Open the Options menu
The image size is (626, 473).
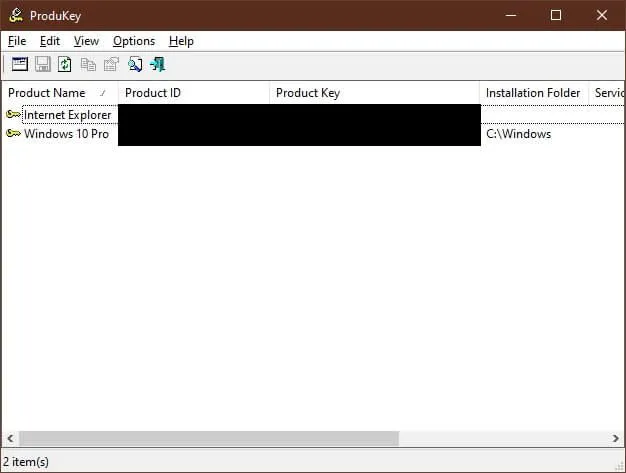click(x=134, y=41)
